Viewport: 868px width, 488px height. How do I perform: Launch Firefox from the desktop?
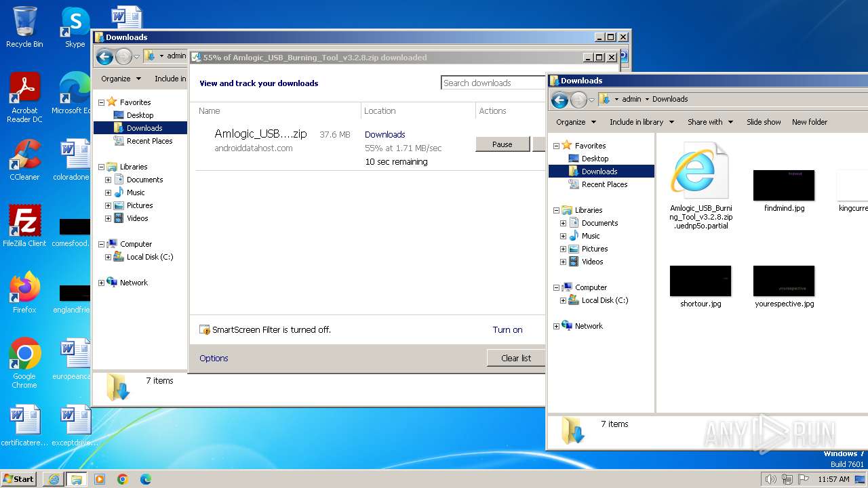coord(24,293)
